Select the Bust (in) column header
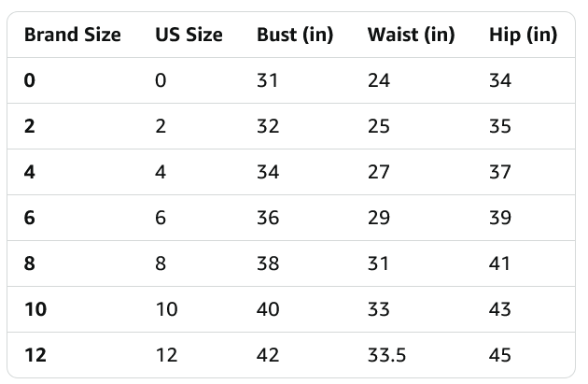Screen dimensions: 588x384 294,36
